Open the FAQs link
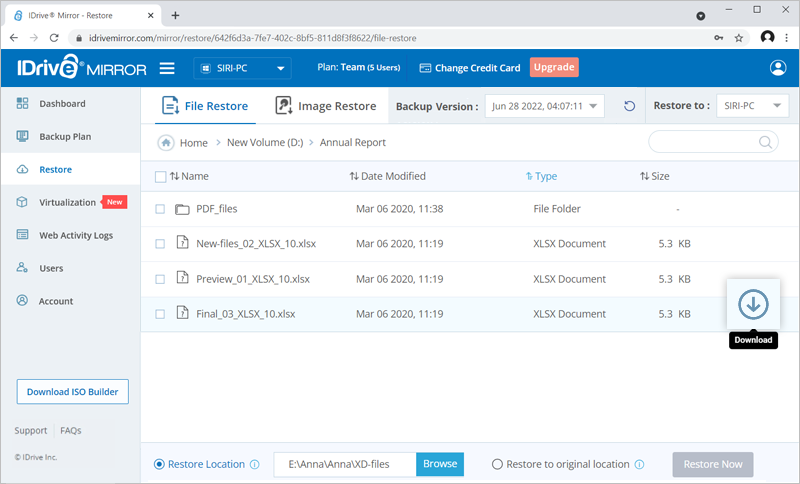This screenshot has width=800, height=484. pyautogui.click(x=71, y=431)
